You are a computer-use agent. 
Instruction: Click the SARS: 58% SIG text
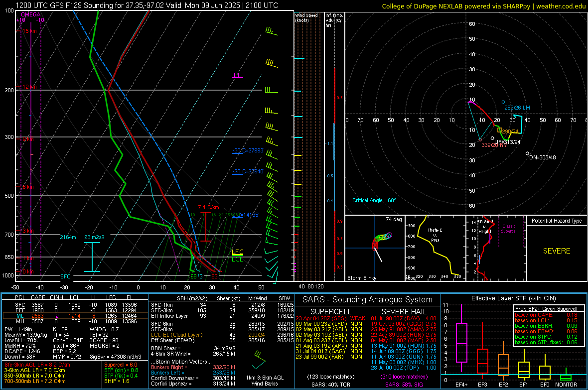(x=404, y=385)
